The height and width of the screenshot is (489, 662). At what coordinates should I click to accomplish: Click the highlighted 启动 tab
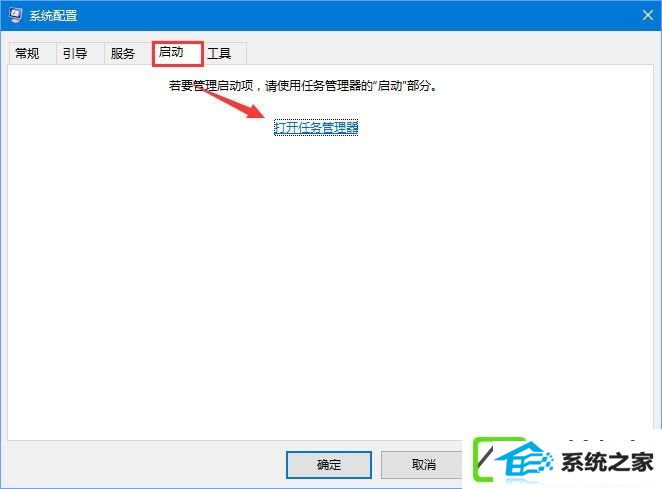171,52
